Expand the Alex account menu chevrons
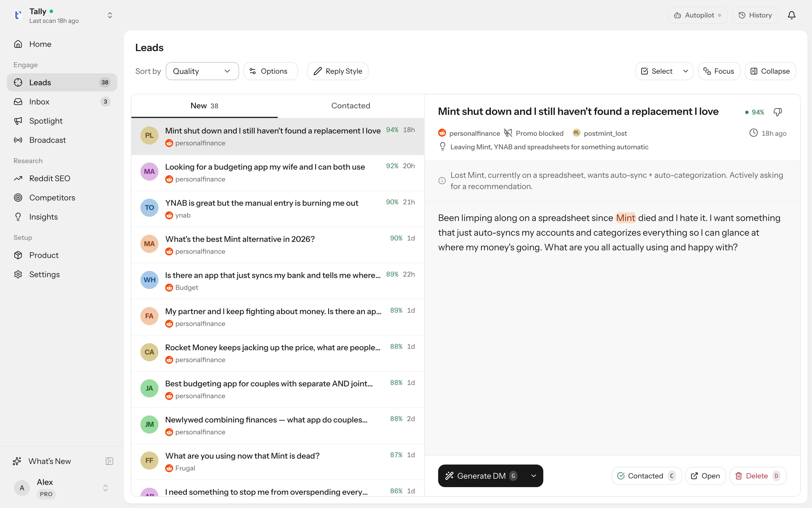This screenshot has width=812, height=508. (x=105, y=488)
